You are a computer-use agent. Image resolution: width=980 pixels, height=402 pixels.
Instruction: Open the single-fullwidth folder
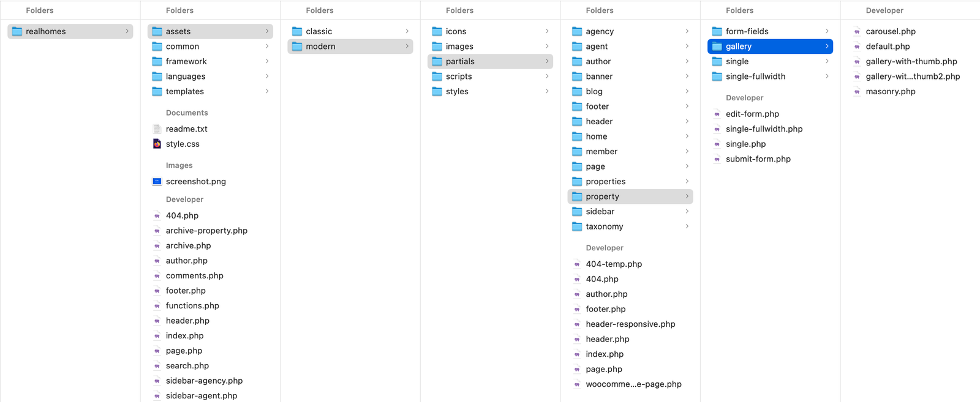point(770,76)
